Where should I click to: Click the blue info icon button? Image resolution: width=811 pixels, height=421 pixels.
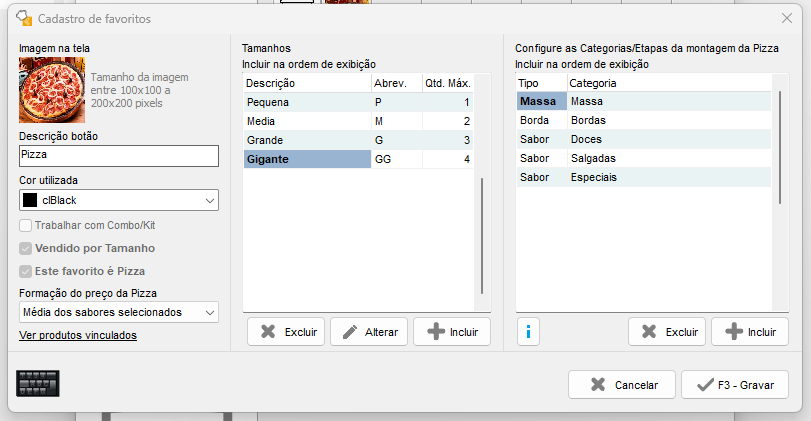tap(529, 332)
